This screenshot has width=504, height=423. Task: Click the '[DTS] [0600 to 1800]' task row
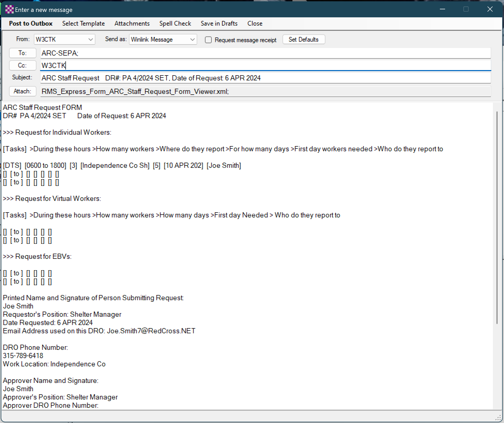pyautogui.click(x=122, y=165)
